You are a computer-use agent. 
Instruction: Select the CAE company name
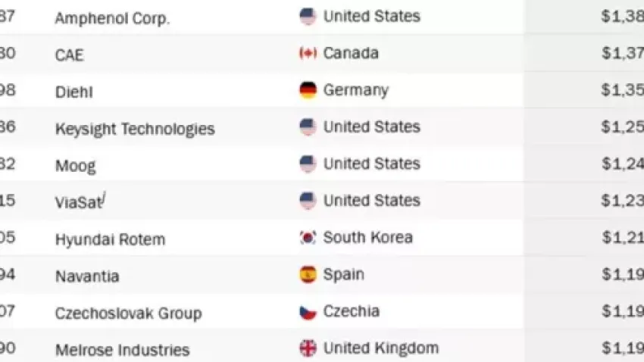(x=69, y=55)
